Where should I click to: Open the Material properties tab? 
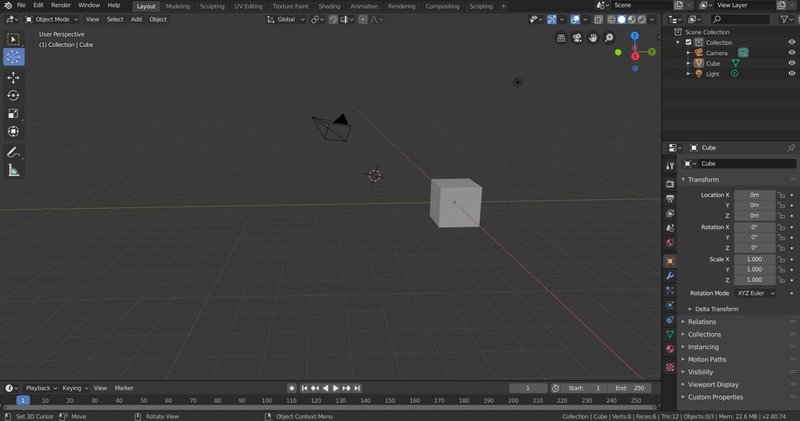[670, 349]
